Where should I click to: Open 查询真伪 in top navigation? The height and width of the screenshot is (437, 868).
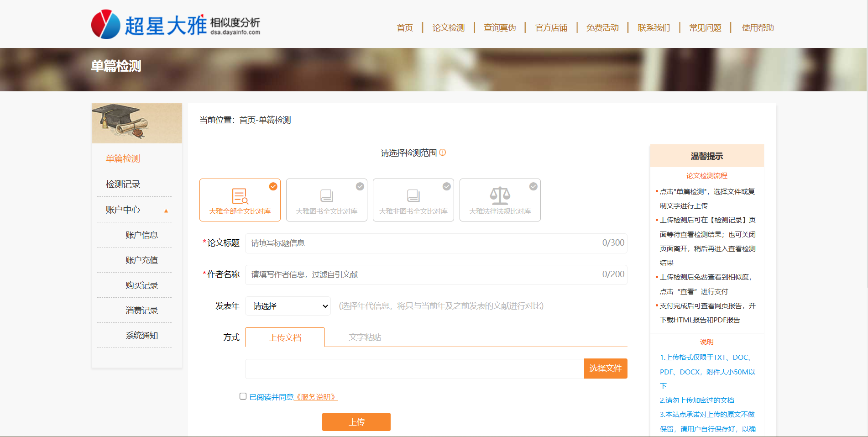point(500,28)
